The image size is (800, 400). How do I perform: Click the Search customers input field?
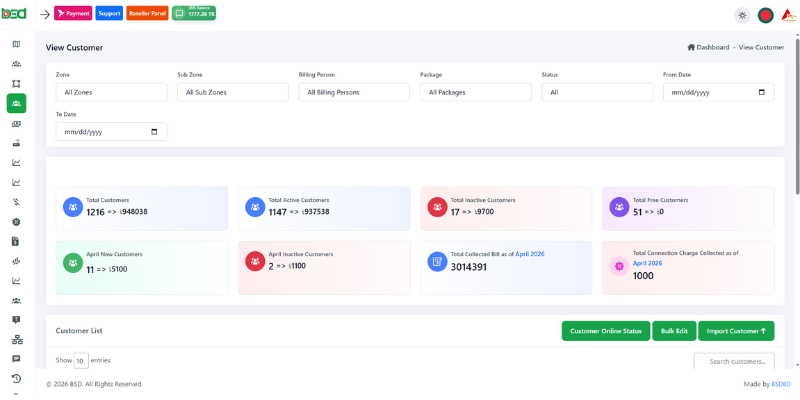coord(734,361)
